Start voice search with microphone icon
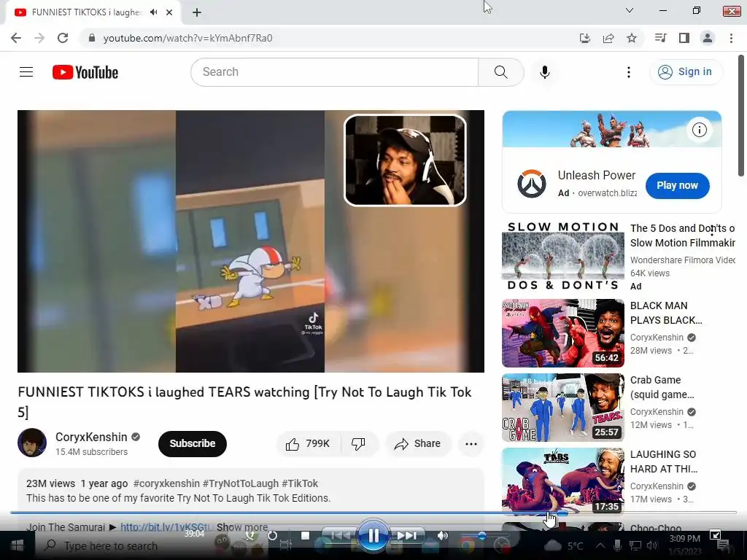 point(544,72)
